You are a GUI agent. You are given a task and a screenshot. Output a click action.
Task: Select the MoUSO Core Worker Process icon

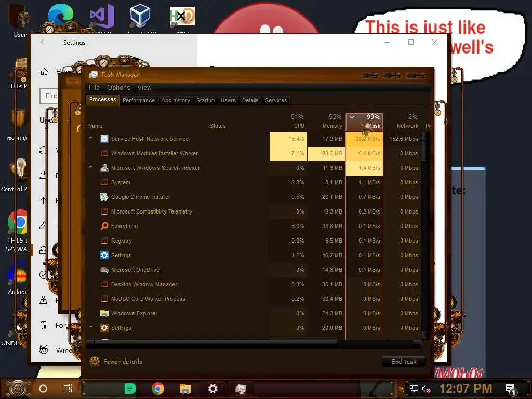(104, 299)
